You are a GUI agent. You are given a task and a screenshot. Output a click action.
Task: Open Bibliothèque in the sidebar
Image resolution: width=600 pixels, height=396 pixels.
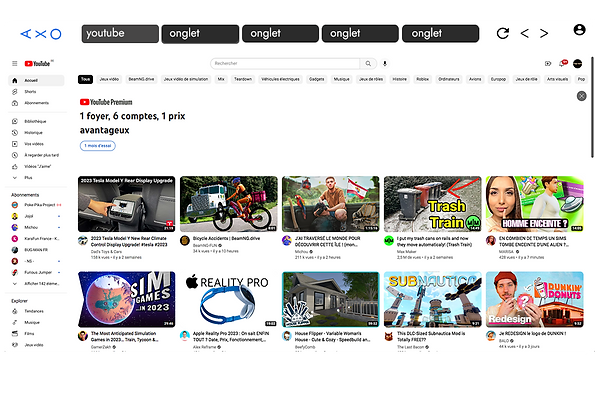(36, 121)
